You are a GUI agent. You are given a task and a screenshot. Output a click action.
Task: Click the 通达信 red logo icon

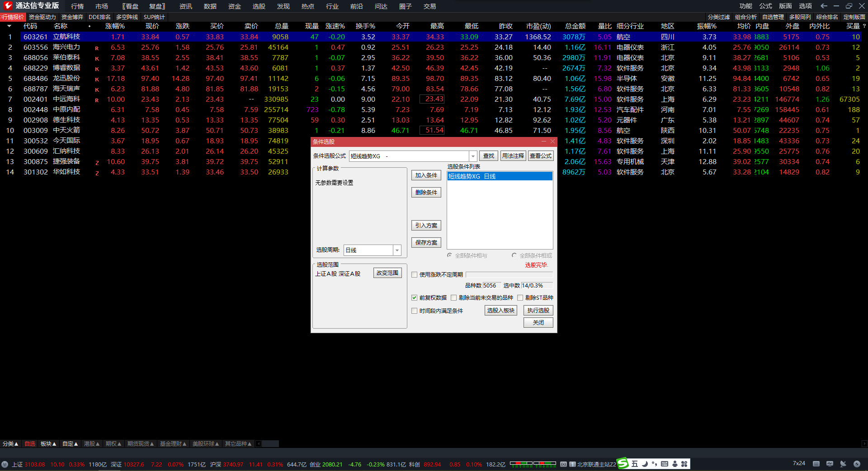click(8, 6)
